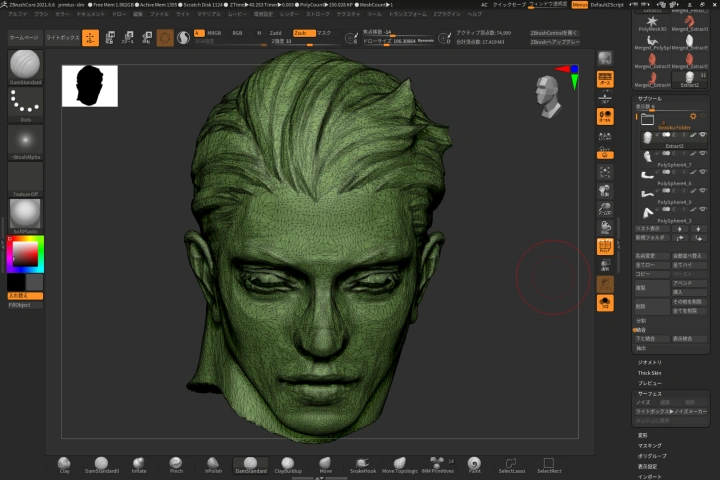Expand the ポリグループ (Polygroups) section
720x480 pixels.
(x=652, y=456)
